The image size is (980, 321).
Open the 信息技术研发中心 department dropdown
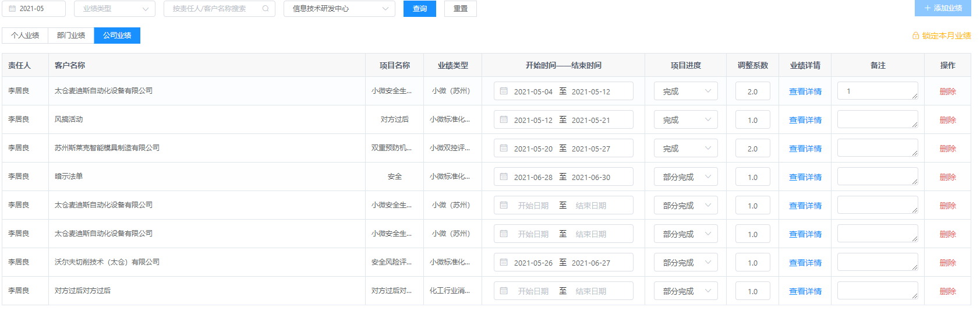click(x=339, y=9)
